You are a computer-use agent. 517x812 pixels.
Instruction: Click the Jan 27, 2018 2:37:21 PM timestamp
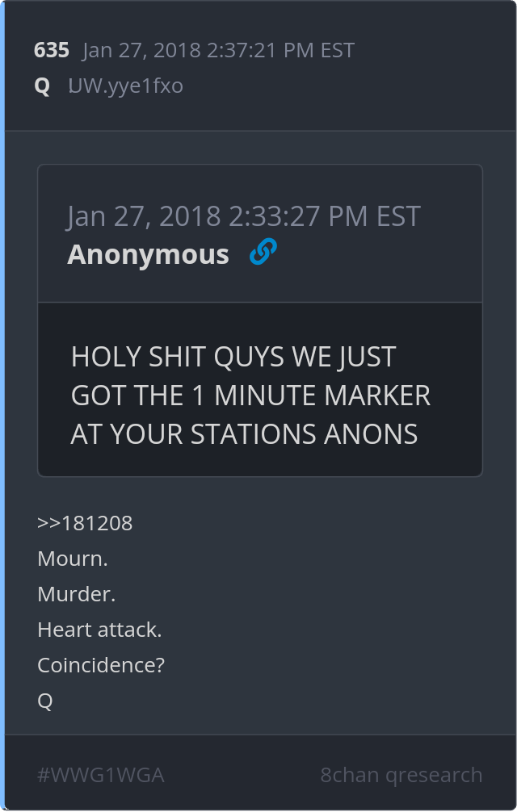coord(218,50)
